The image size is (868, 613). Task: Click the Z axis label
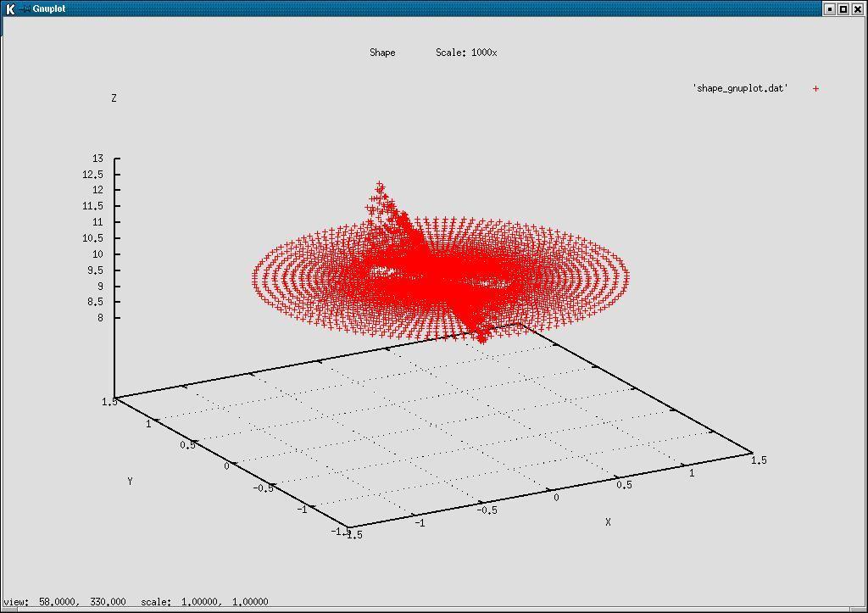tap(114, 98)
